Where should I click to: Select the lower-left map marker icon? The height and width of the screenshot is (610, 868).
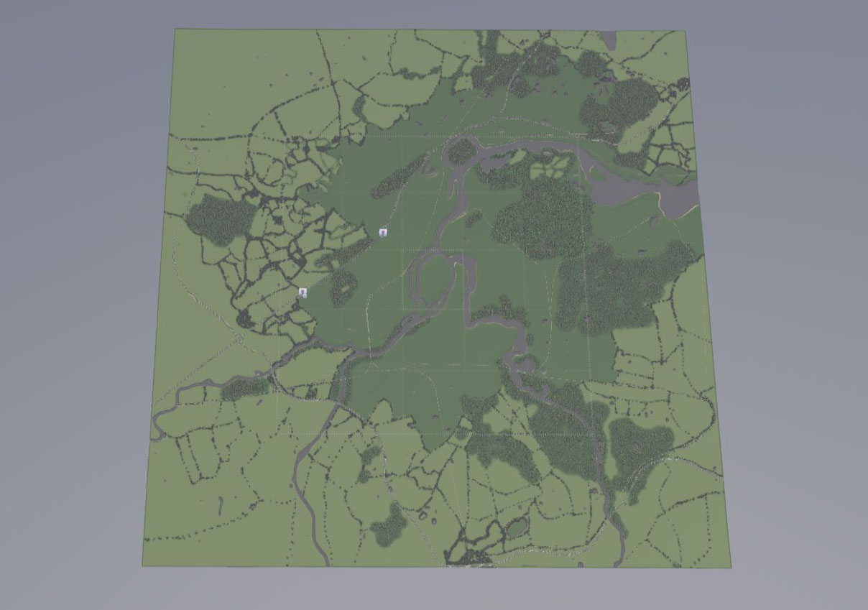click(x=303, y=292)
